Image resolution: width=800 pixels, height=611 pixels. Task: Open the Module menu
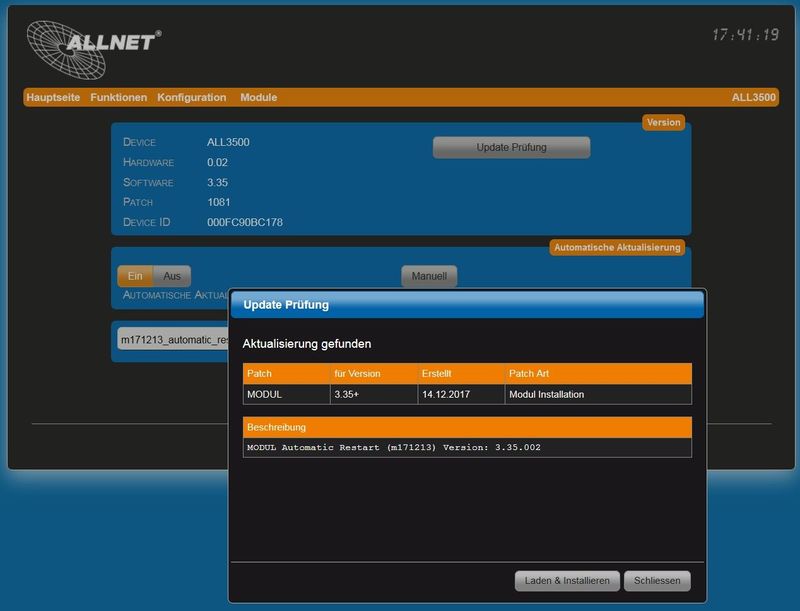pos(259,97)
